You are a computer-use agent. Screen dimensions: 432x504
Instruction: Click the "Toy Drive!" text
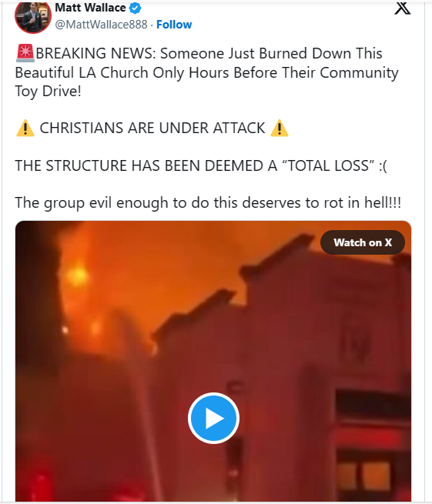coord(48,92)
